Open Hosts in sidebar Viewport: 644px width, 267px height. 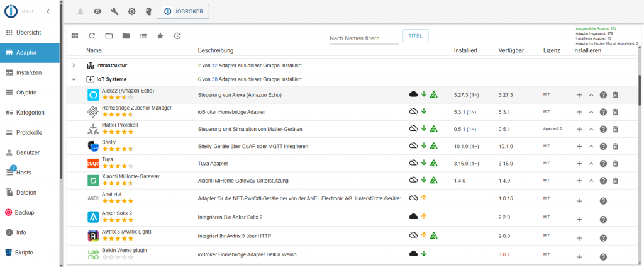[30, 173]
